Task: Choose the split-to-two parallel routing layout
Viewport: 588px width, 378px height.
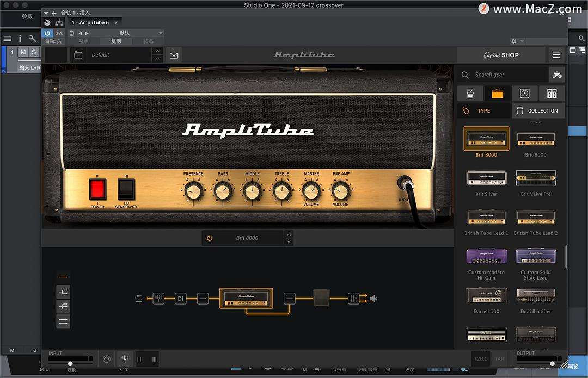Action: click(x=63, y=292)
